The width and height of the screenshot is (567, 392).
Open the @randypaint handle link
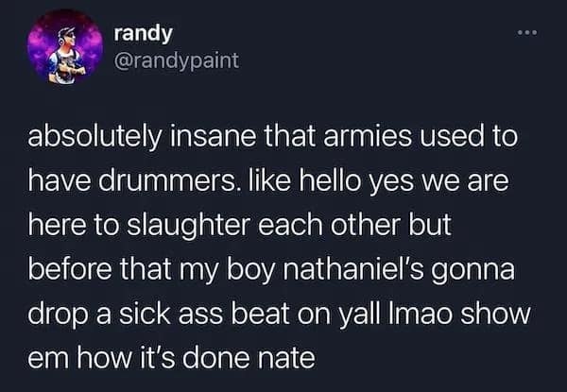coord(177,61)
